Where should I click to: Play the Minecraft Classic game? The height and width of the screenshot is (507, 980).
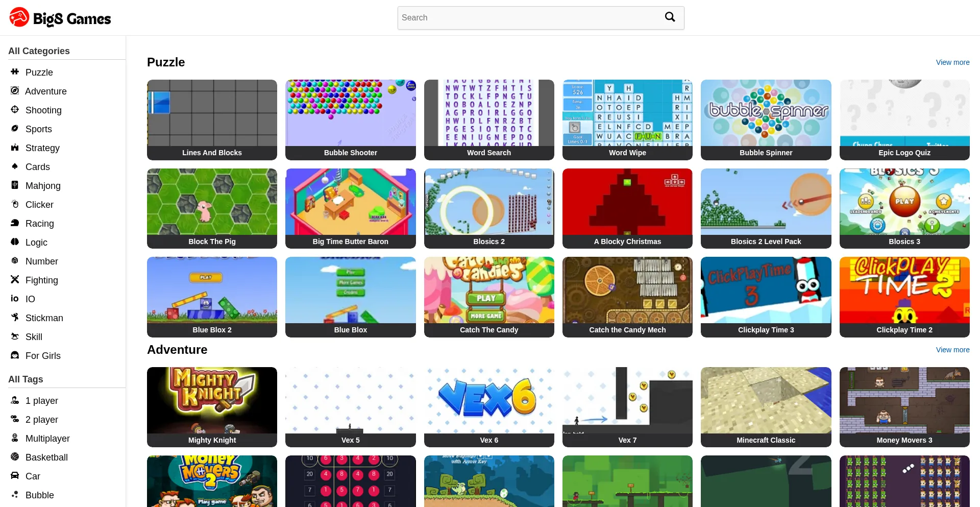(766, 407)
